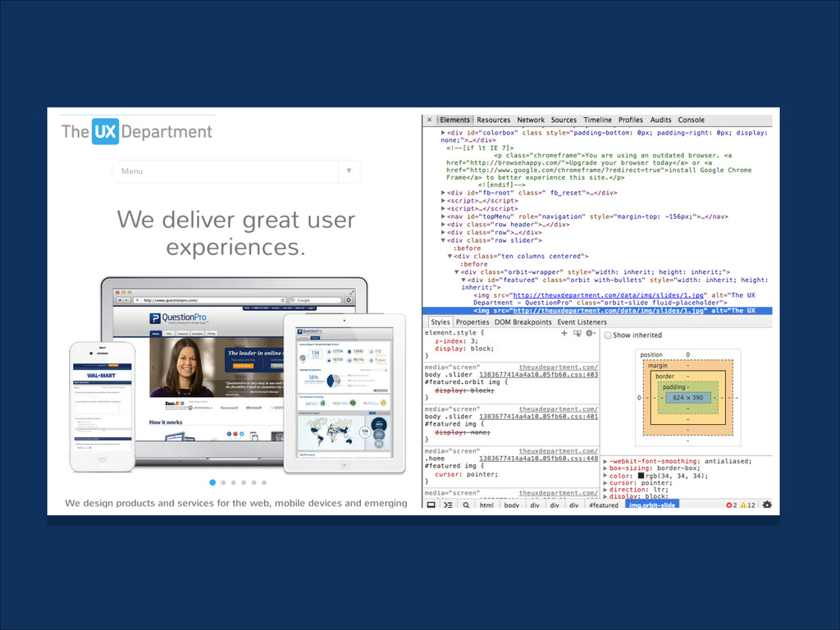This screenshot has height=630, width=840.
Task: Open DevTools settings gear in the bottom right
Action: pos(767,504)
